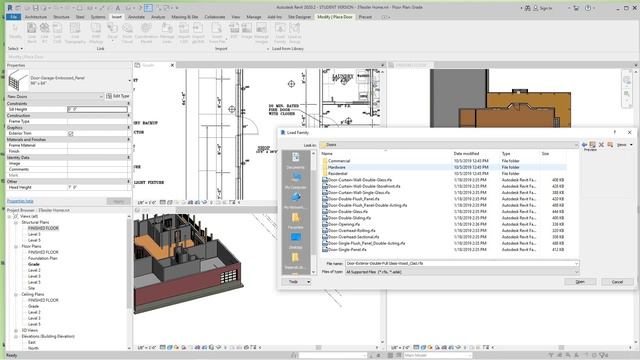Click the Coordination Model ribbon icon
Viewport: 640px width, 360px height.
point(146,33)
